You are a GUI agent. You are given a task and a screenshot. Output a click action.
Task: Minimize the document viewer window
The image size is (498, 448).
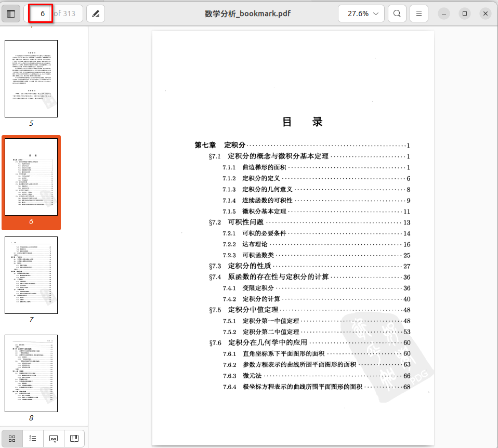click(444, 14)
